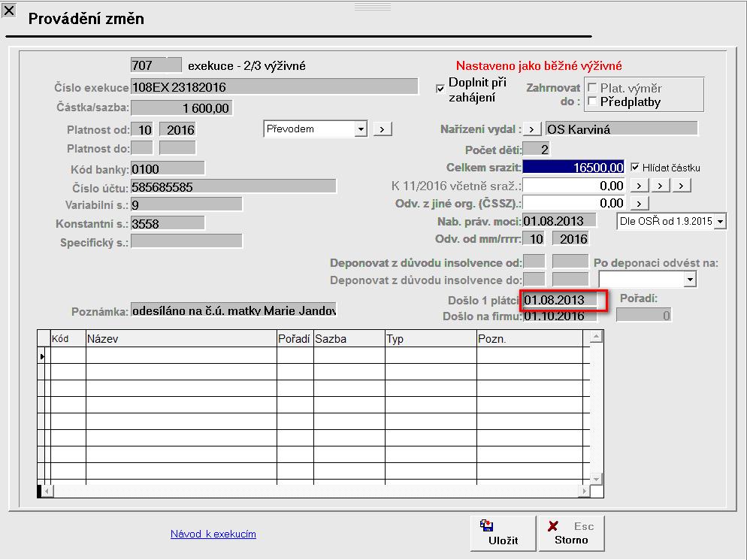Click grid scrollbar down arrow
The width and height of the screenshot is (747, 560).
point(597,479)
